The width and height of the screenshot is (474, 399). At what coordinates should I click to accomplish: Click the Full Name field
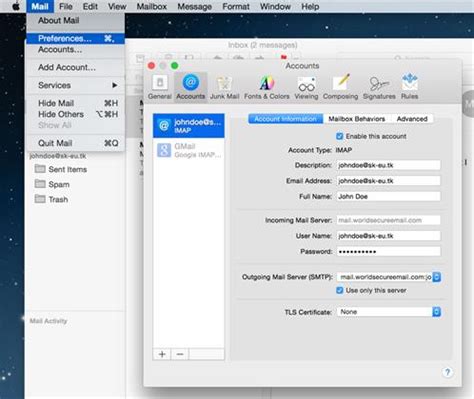(388, 196)
